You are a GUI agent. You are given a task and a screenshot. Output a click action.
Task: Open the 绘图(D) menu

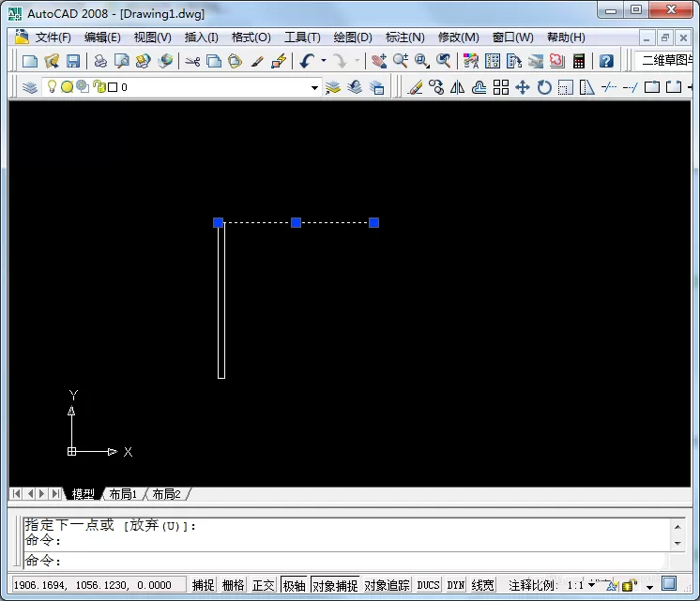point(353,38)
